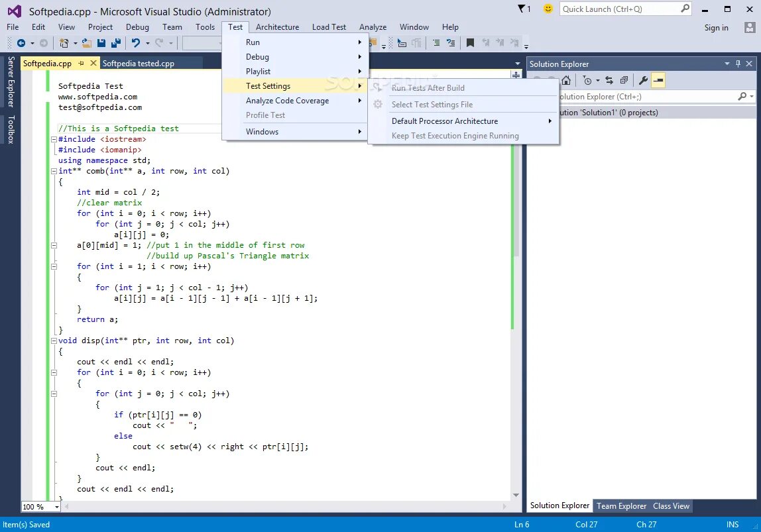This screenshot has width=761, height=532.
Task: Switch to the Softpedia tested.cpp tab
Action: click(139, 64)
